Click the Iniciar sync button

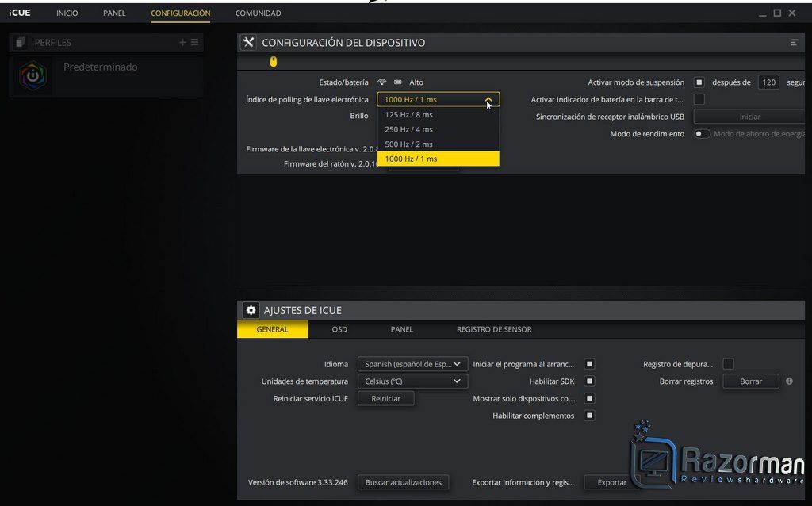click(x=749, y=117)
